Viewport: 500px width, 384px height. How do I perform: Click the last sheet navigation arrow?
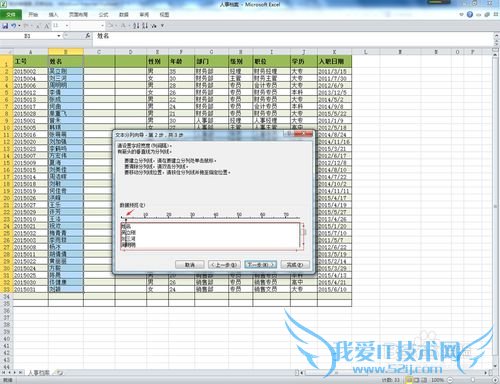tap(20, 372)
